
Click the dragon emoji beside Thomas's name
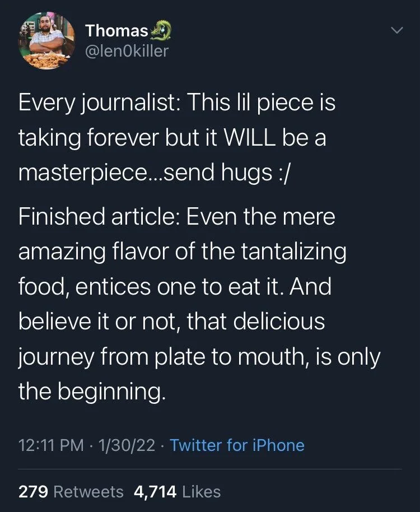[x=161, y=29]
